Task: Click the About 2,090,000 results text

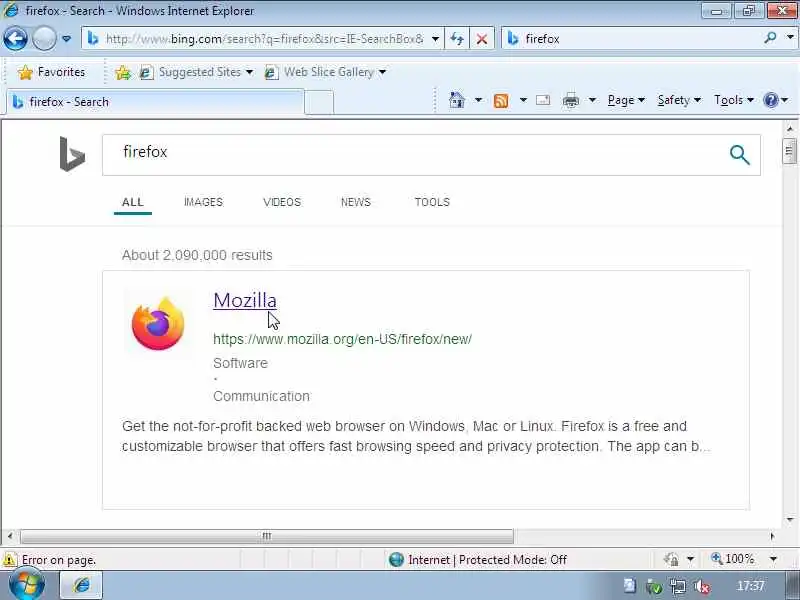Action: (x=197, y=255)
